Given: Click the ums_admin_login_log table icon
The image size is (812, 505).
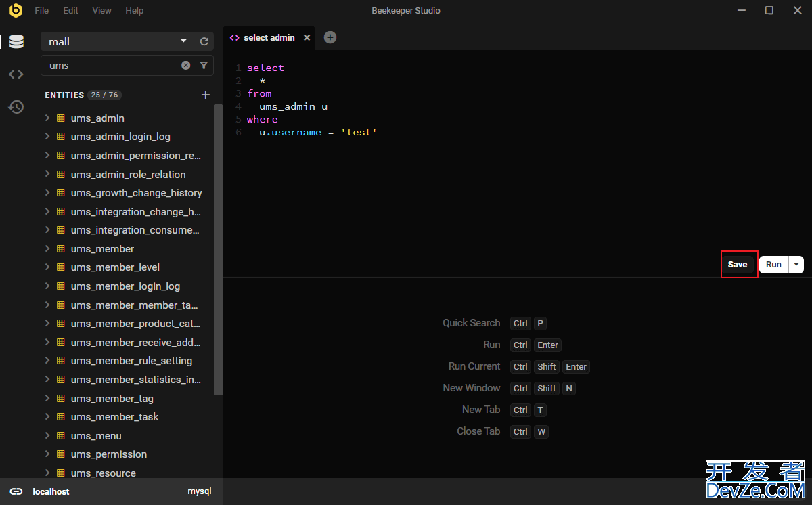Looking at the screenshot, I should [x=60, y=137].
